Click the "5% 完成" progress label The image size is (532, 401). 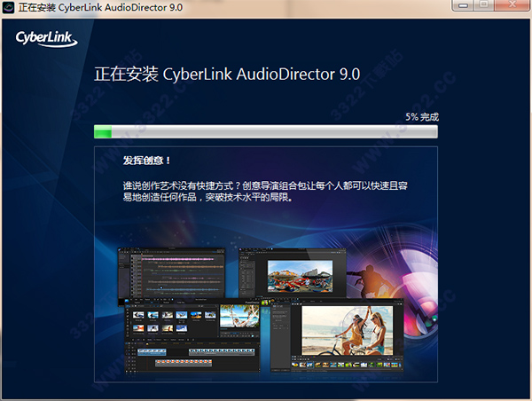click(421, 116)
